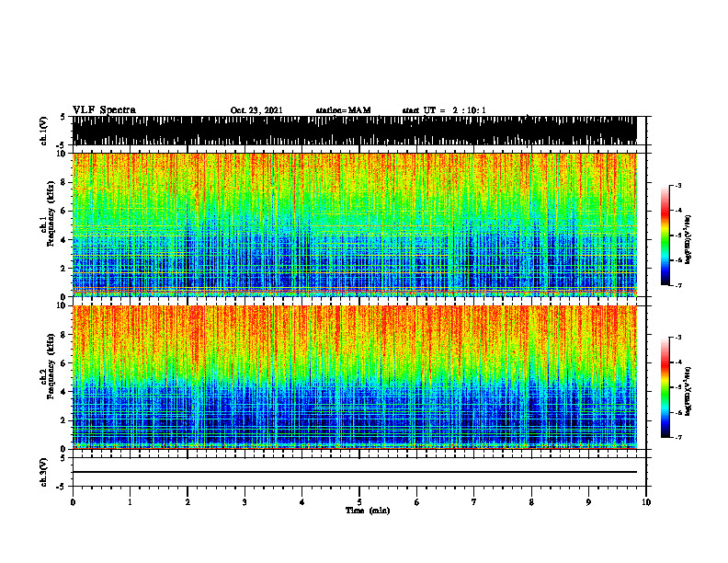Click the "-7" label on ch.2 color scale
Image resolution: width=728 pixels, height=563 pixels.
[677, 437]
